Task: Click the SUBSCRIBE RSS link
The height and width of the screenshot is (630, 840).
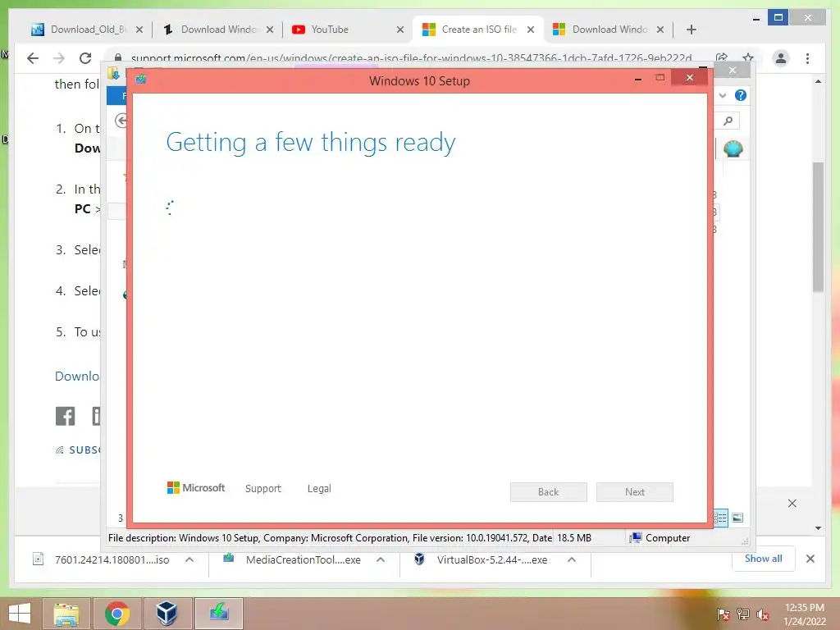Action: 78,450
